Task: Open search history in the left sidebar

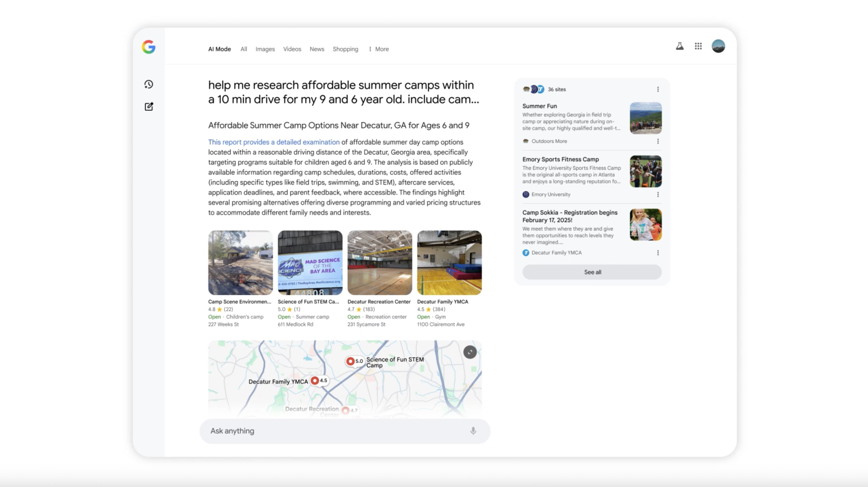Action: 148,84
